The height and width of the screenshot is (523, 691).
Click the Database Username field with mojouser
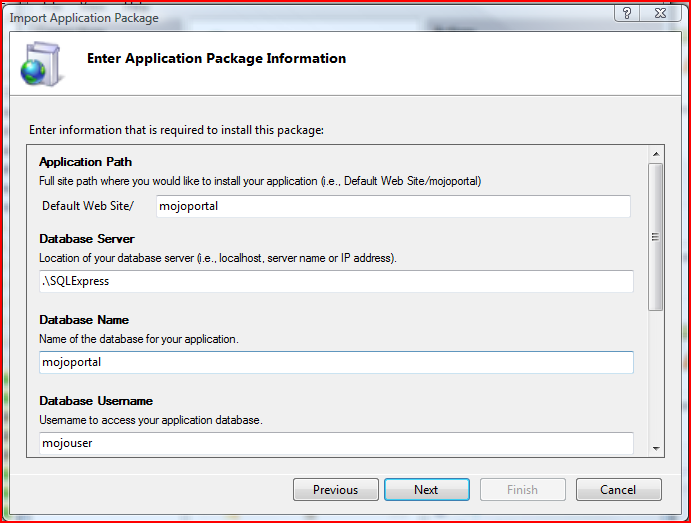tap(336, 443)
